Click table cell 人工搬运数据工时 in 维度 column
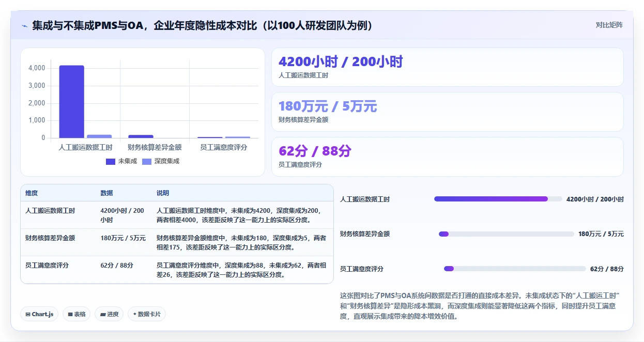 click(50, 211)
